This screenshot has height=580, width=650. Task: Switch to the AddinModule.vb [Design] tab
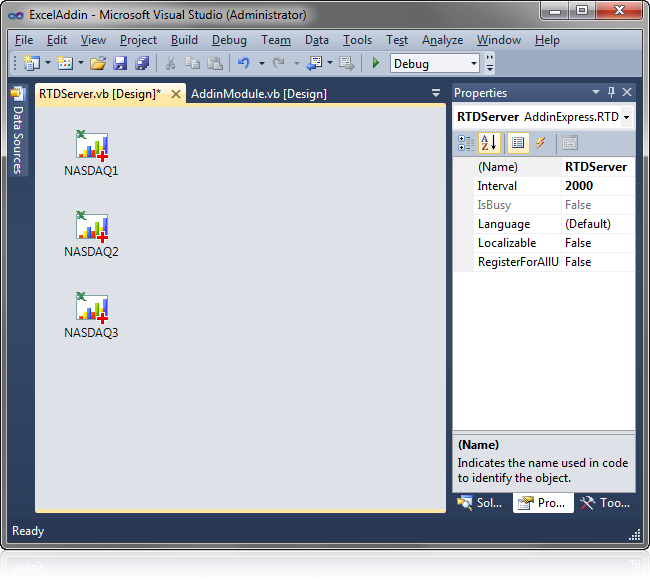pyautogui.click(x=259, y=94)
